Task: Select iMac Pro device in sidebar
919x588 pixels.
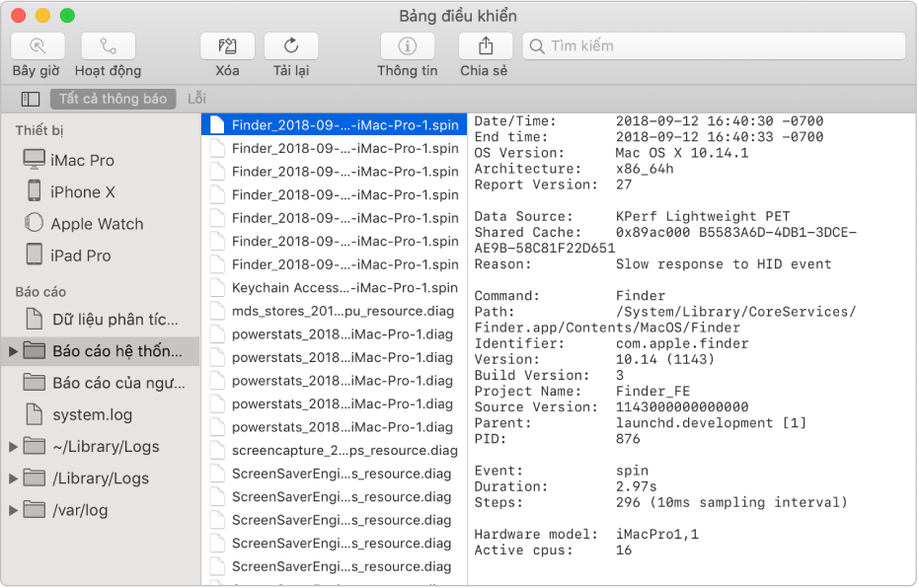Action: click(101, 160)
